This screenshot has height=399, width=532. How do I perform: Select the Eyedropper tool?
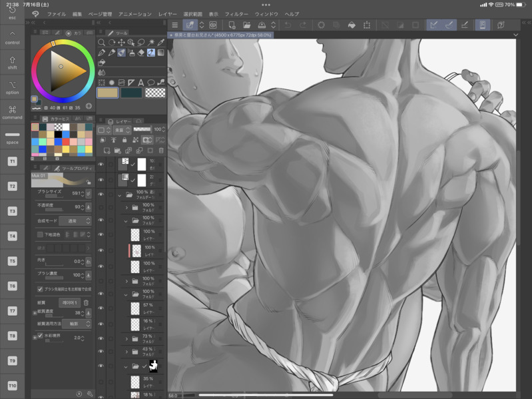pyautogui.click(x=161, y=43)
